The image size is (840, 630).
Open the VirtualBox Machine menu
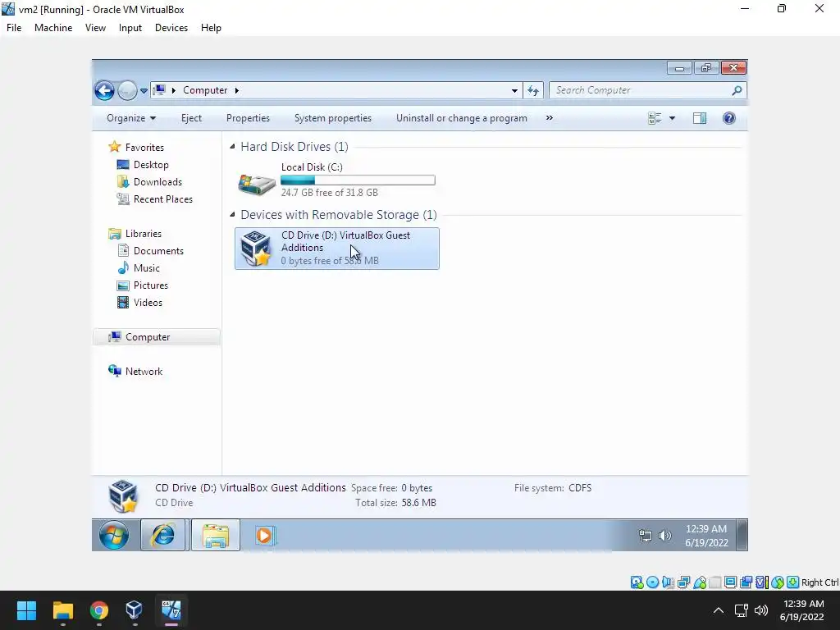[x=53, y=28]
